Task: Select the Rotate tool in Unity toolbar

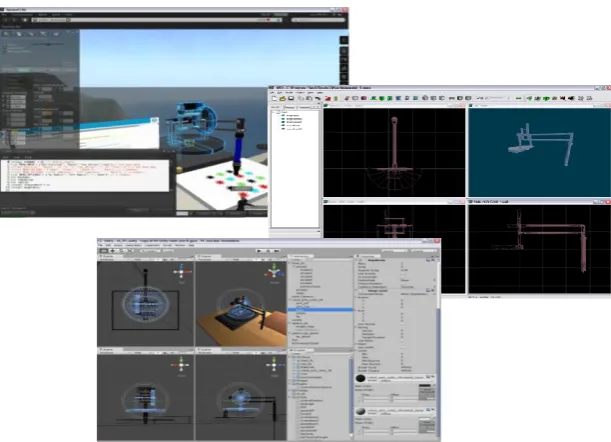Action: [x=122, y=251]
